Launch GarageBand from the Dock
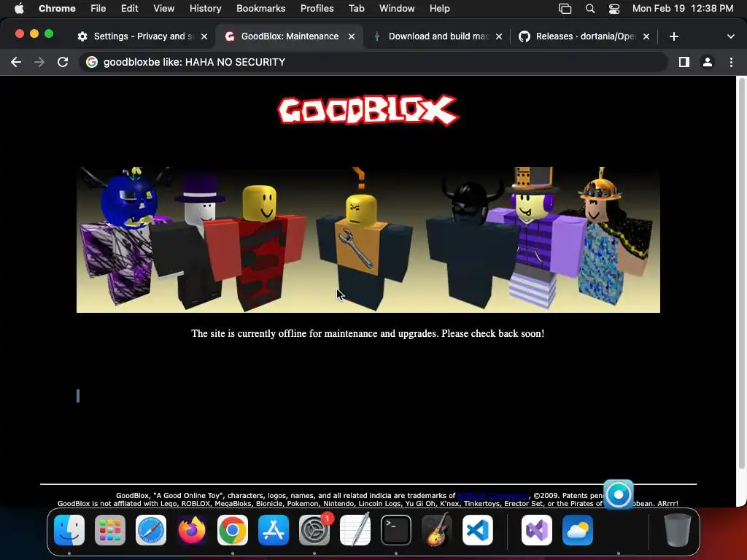747x560 pixels. point(437,530)
